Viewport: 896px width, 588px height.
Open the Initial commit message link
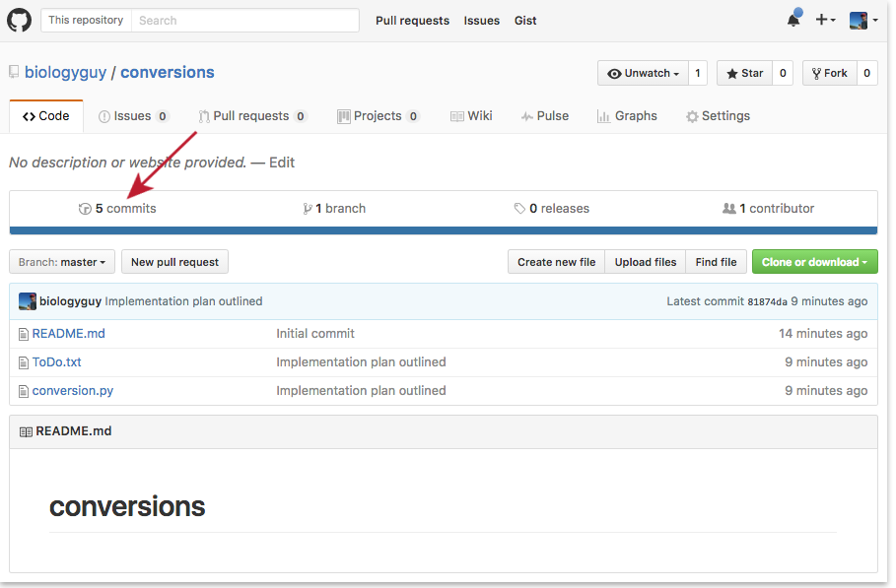(x=315, y=333)
